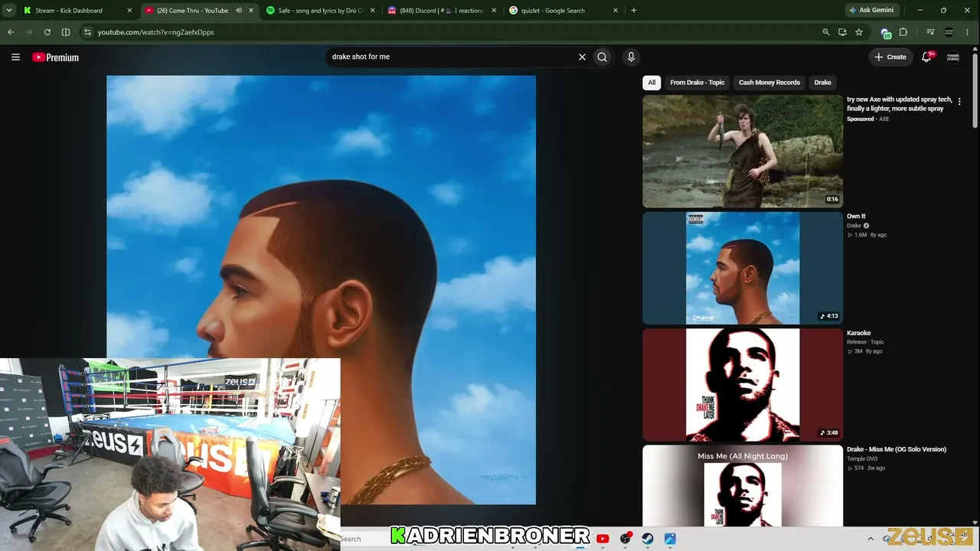Open the Photos app from taskbar
The height and width of the screenshot is (551, 980).
[670, 539]
